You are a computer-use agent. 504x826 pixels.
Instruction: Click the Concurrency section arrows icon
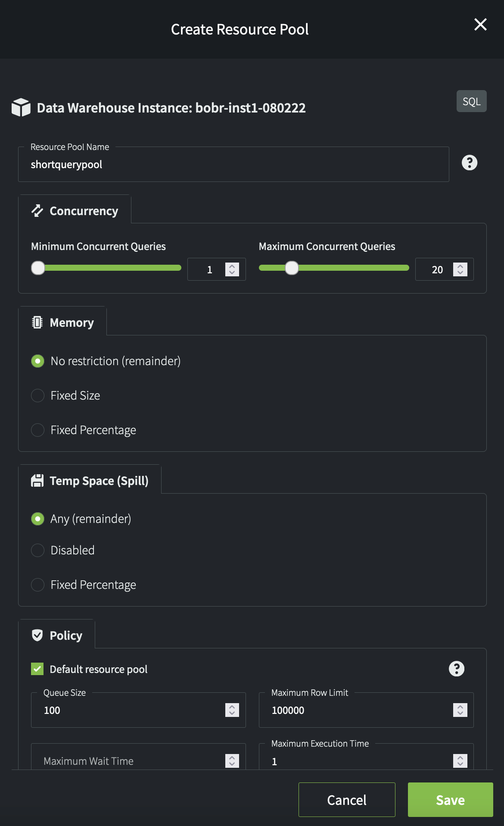37,211
